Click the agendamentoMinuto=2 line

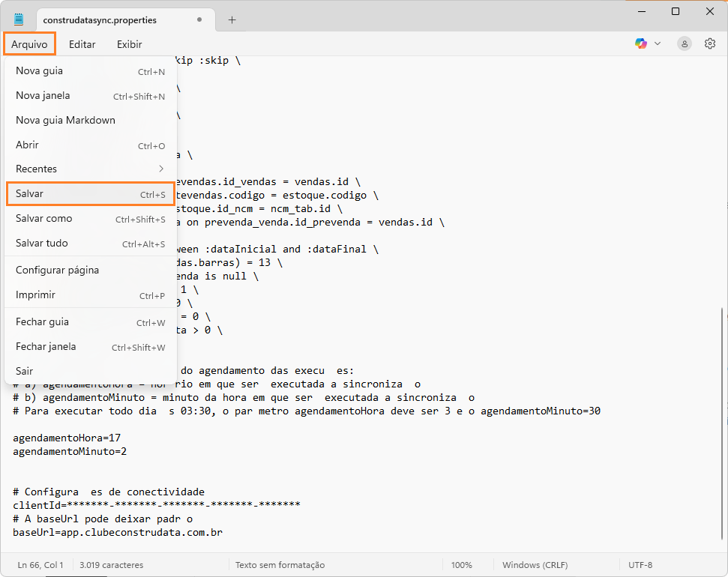click(x=70, y=451)
